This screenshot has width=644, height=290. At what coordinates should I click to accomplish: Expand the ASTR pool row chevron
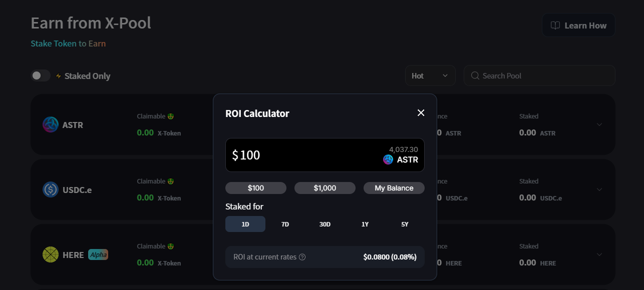599,124
